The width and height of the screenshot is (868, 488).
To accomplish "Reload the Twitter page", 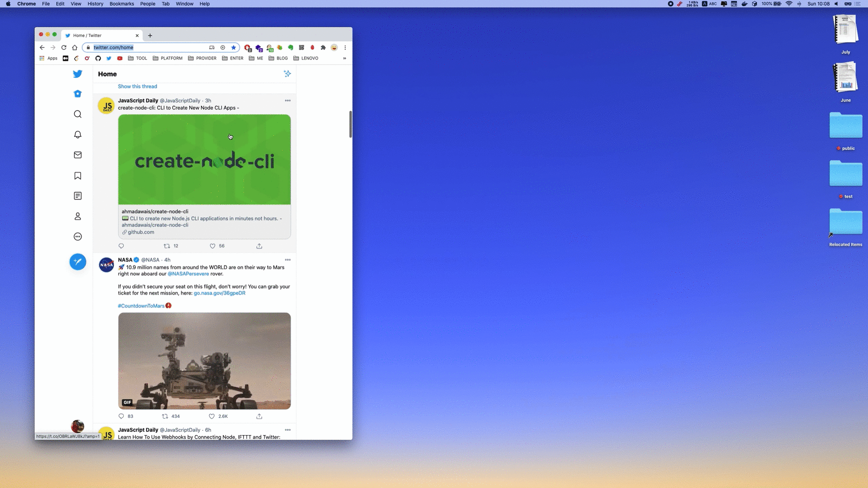I will coord(64,48).
